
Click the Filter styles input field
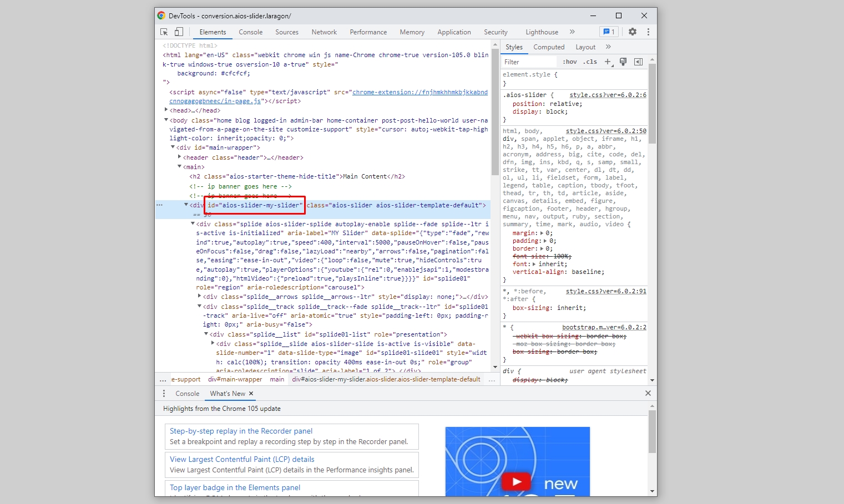tap(528, 62)
